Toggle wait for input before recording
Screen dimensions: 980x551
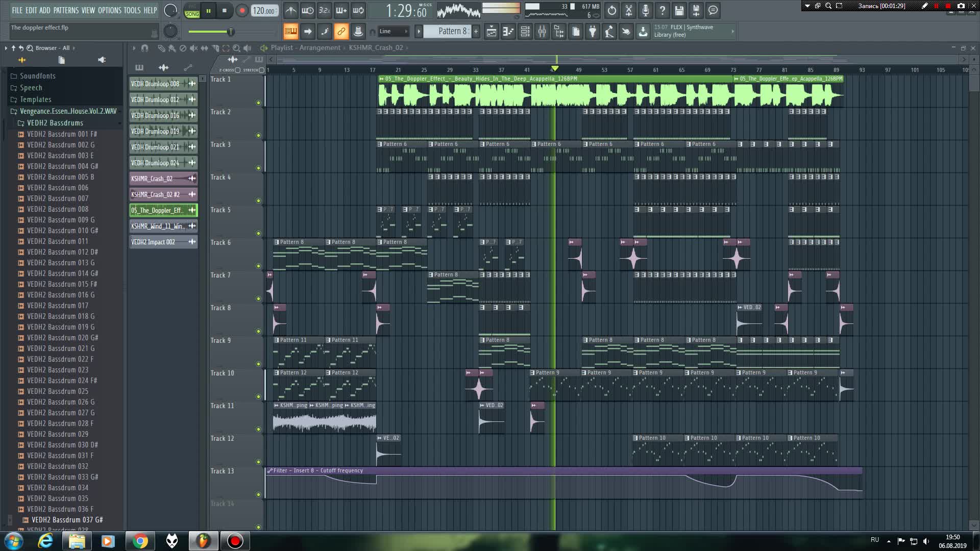coord(307,10)
